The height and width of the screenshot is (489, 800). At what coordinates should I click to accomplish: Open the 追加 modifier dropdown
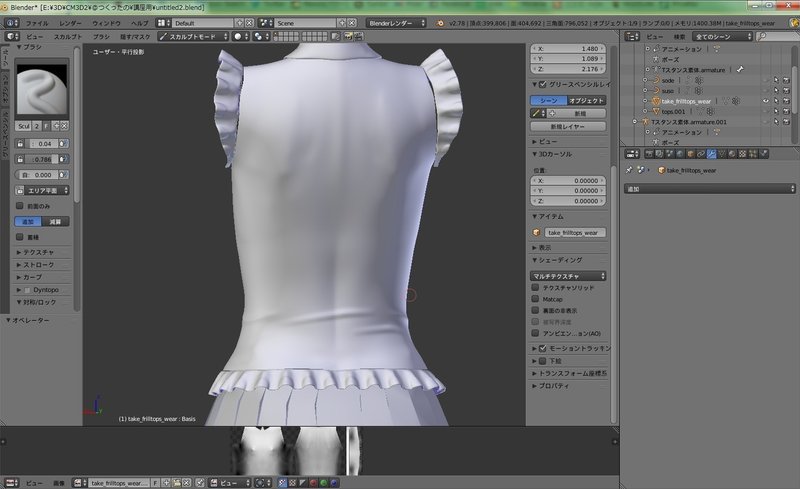(x=709, y=189)
